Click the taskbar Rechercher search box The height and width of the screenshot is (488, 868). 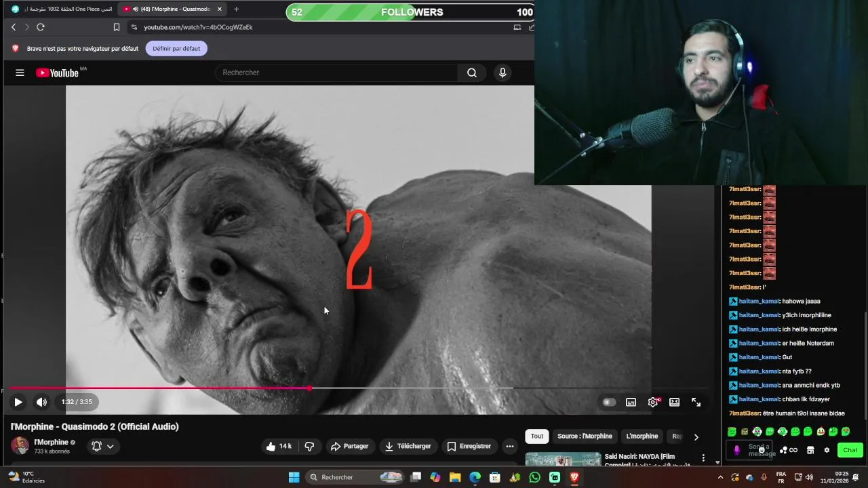(x=355, y=477)
